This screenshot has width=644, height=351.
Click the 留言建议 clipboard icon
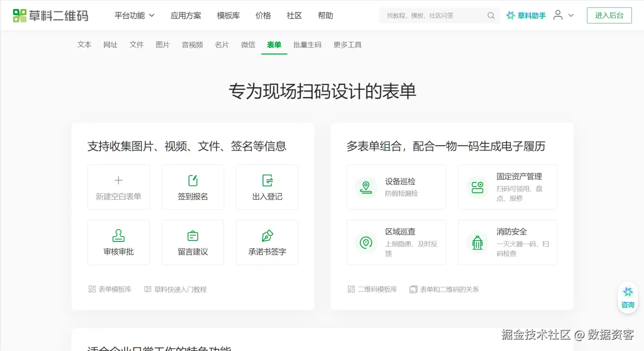(x=193, y=236)
